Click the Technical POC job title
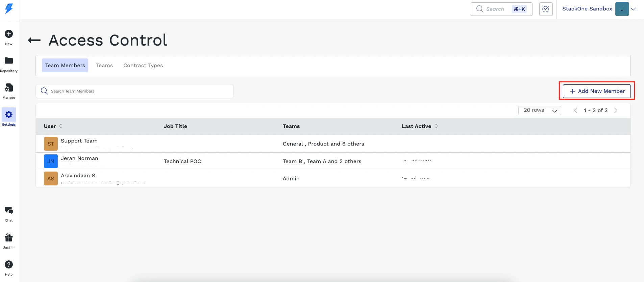The image size is (644, 282). 182,161
